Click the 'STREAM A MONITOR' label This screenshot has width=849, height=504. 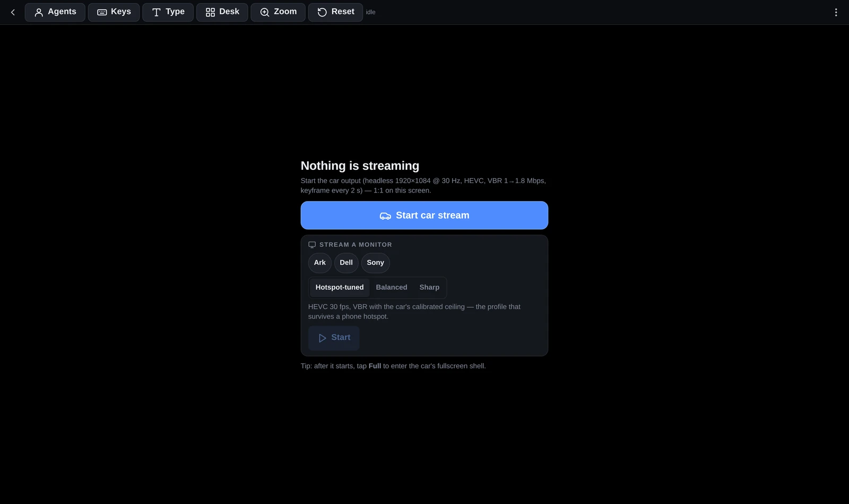(x=356, y=245)
